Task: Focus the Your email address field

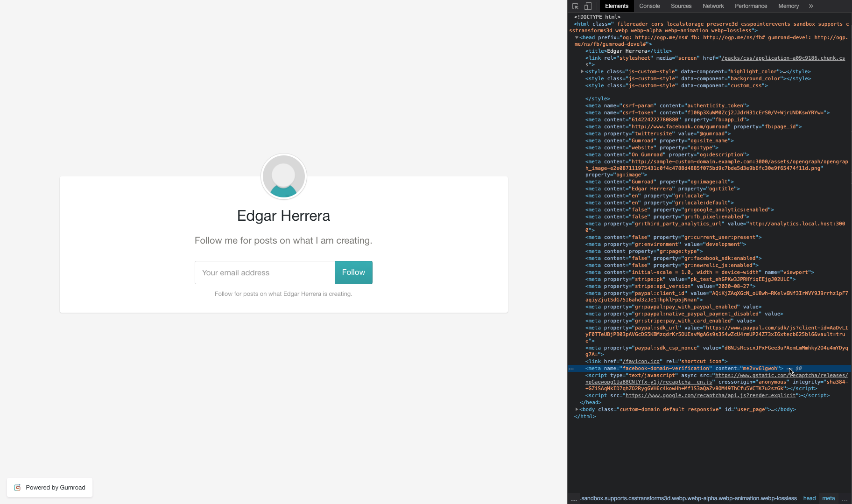Action: [x=265, y=273]
